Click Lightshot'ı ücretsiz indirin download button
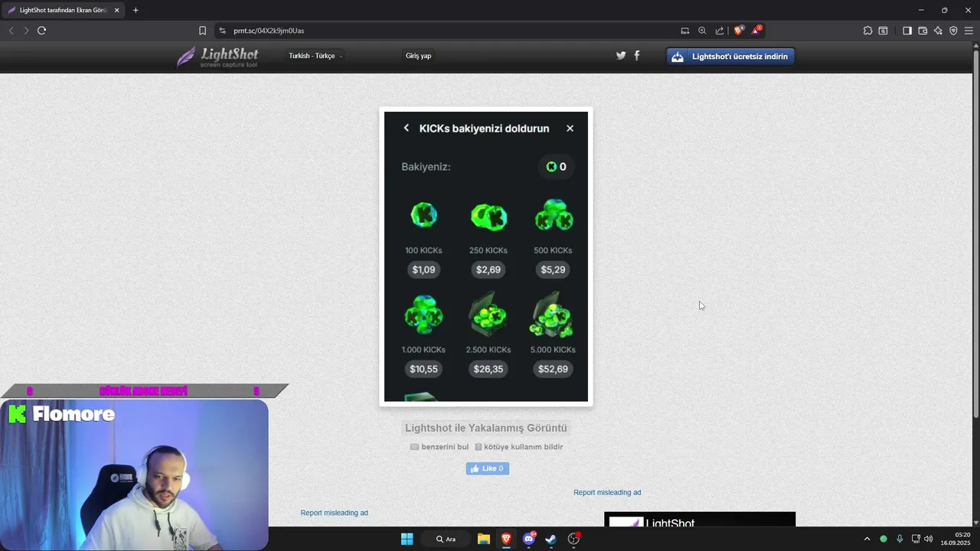 click(x=730, y=57)
